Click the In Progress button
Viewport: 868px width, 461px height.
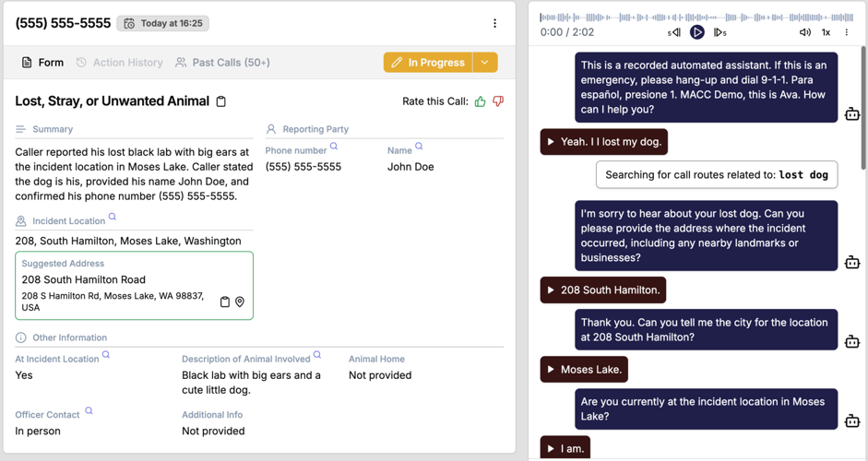tap(428, 63)
